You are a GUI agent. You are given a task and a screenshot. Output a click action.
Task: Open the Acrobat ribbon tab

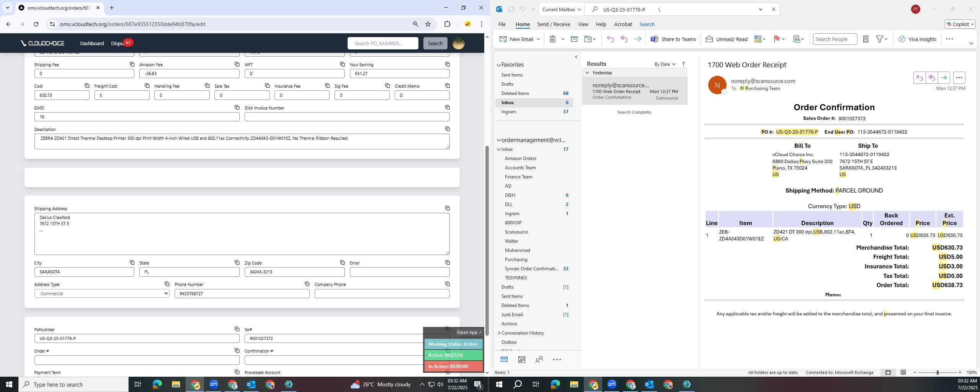pyautogui.click(x=623, y=24)
